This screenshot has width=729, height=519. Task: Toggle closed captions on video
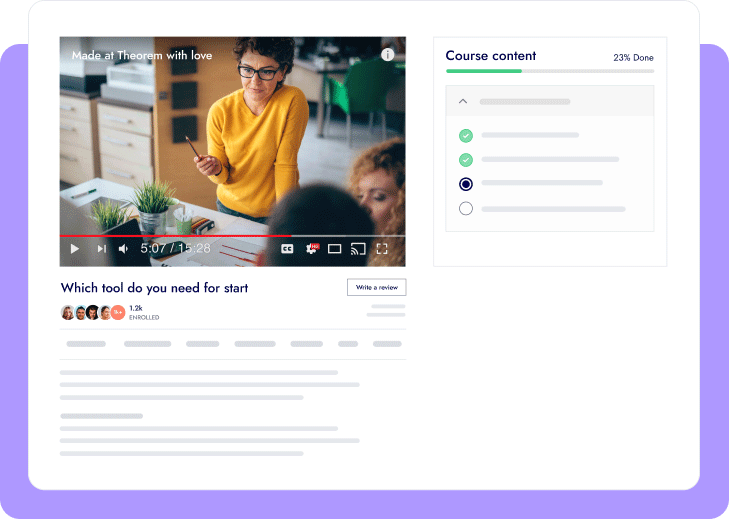tap(287, 249)
